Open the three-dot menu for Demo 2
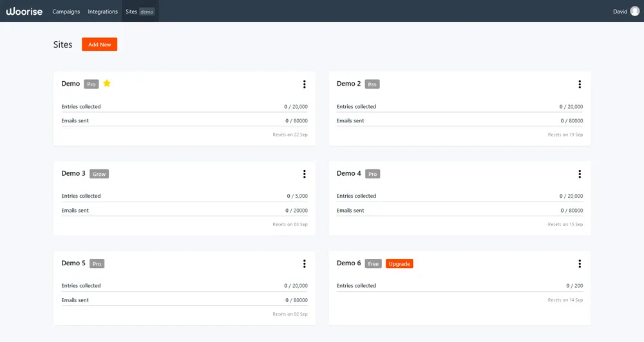The image size is (644, 342). click(580, 84)
